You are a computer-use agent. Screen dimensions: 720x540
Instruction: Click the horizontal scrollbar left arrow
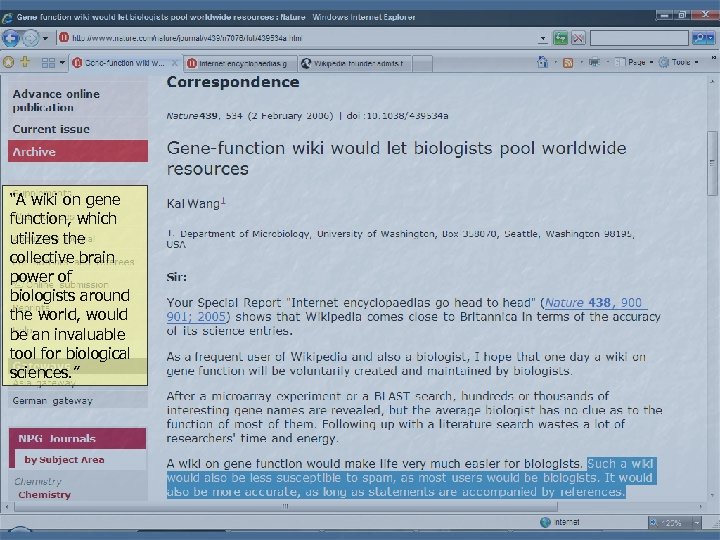pyautogui.click(x=6, y=506)
